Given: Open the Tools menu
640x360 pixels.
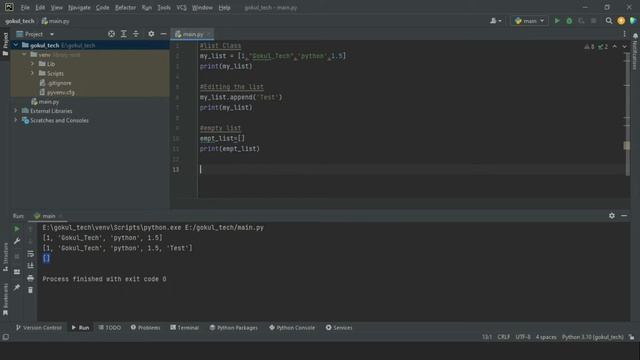Looking at the screenshot, I should point(164,7).
